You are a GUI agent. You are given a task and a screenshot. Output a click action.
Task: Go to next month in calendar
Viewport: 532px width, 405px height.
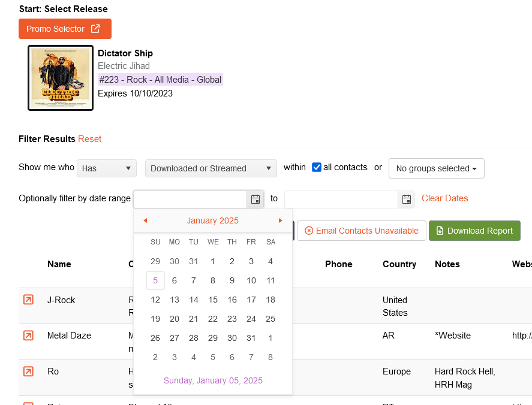pos(280,220)
